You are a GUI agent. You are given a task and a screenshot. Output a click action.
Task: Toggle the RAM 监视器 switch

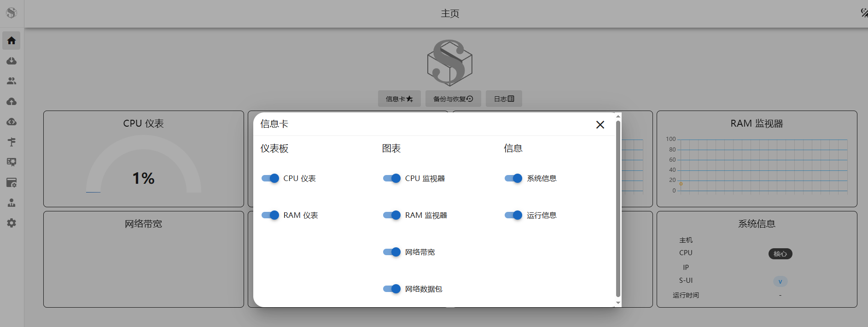(x=392, y=215)
